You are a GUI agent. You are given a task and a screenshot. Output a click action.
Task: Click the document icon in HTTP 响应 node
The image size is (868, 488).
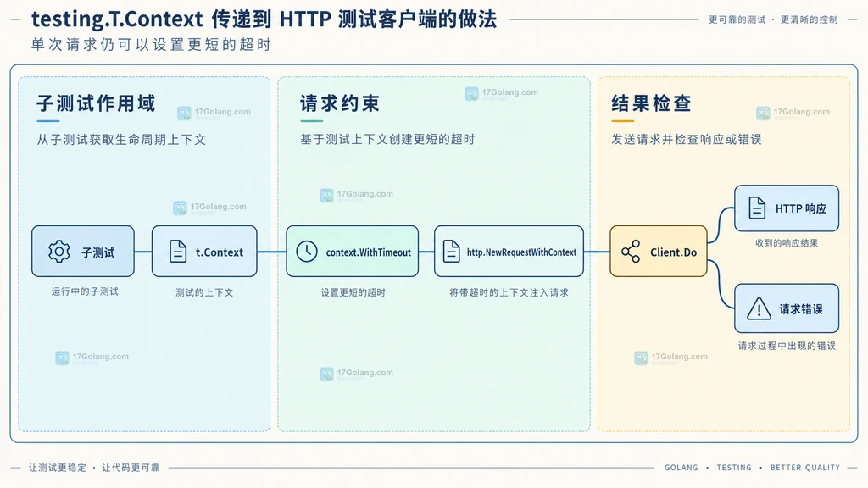(x=757, y=208)
